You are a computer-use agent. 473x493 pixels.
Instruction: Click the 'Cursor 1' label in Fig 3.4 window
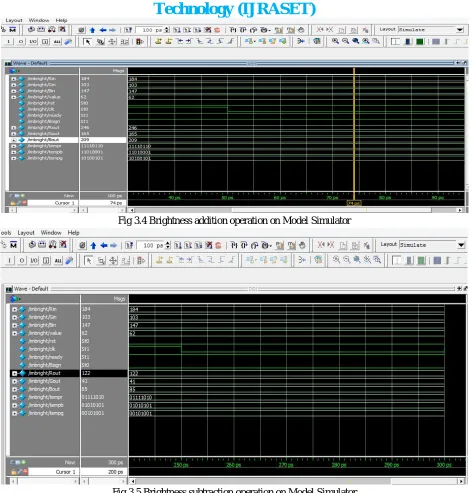pyautogui.click(x=64, y=203)
